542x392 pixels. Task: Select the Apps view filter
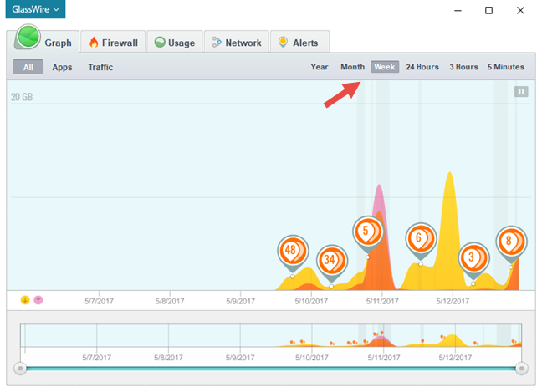pos(62,67)
